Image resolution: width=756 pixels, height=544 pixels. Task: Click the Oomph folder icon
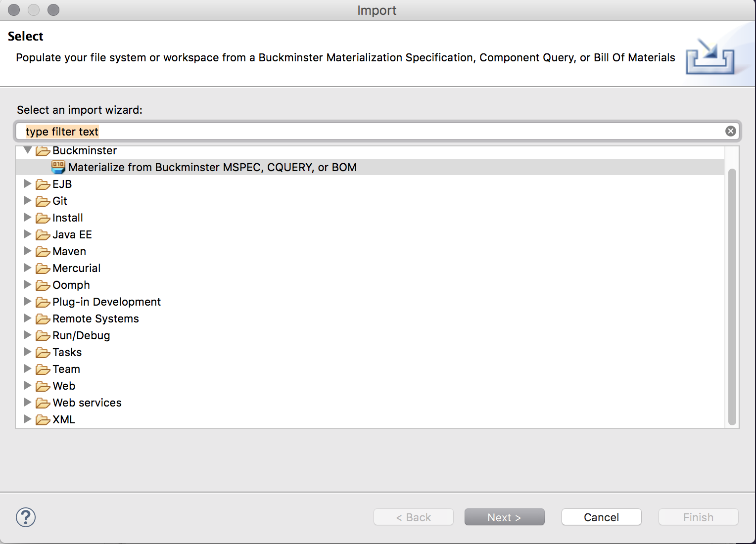pyautogui.click(x=43, y=285)
